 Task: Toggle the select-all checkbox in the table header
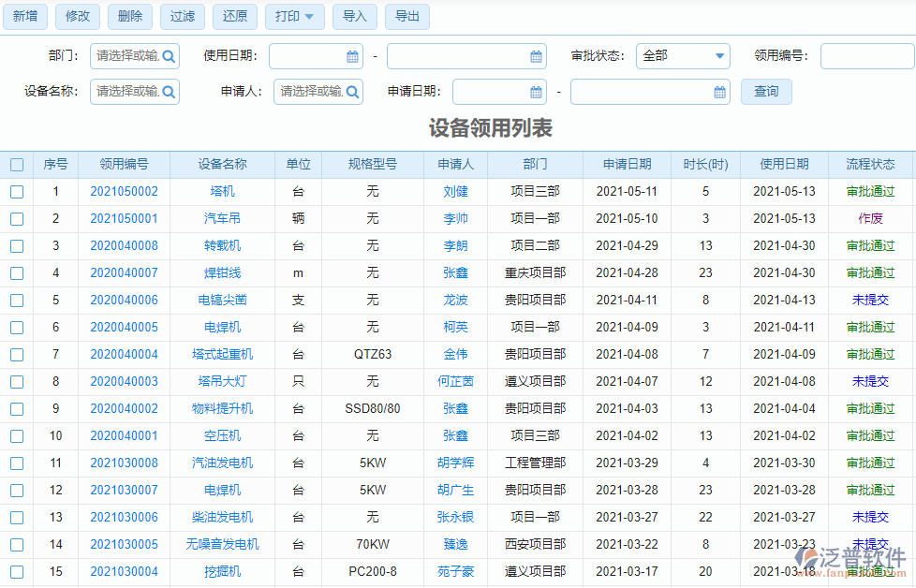17,165
